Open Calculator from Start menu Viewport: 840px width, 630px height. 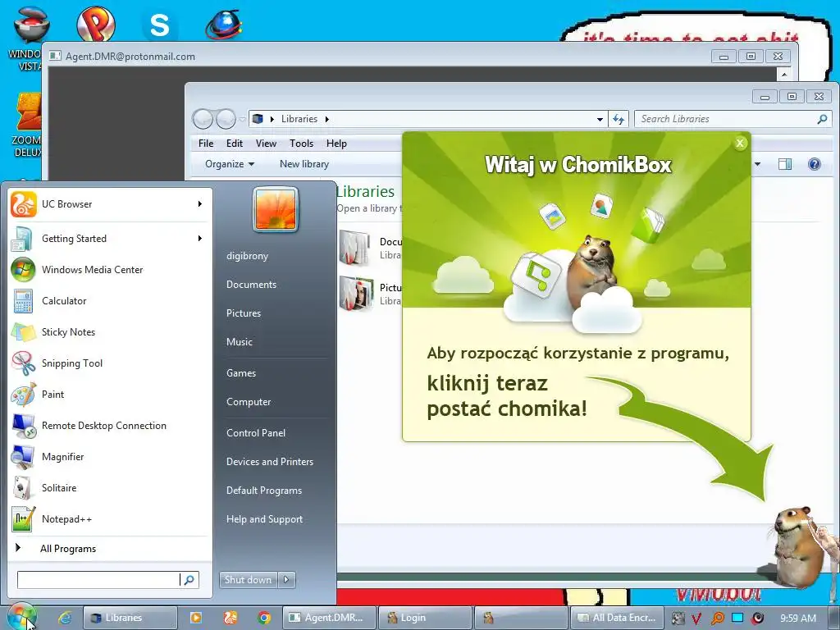[x=110, y=300]
